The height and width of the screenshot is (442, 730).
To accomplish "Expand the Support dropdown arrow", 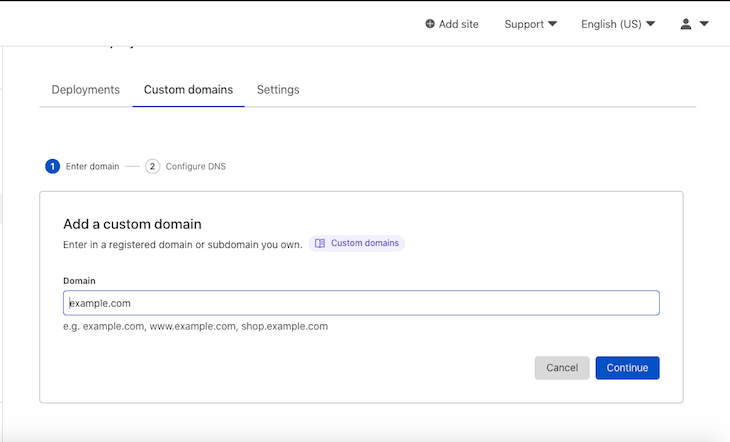I will click(x=553, y=24).
